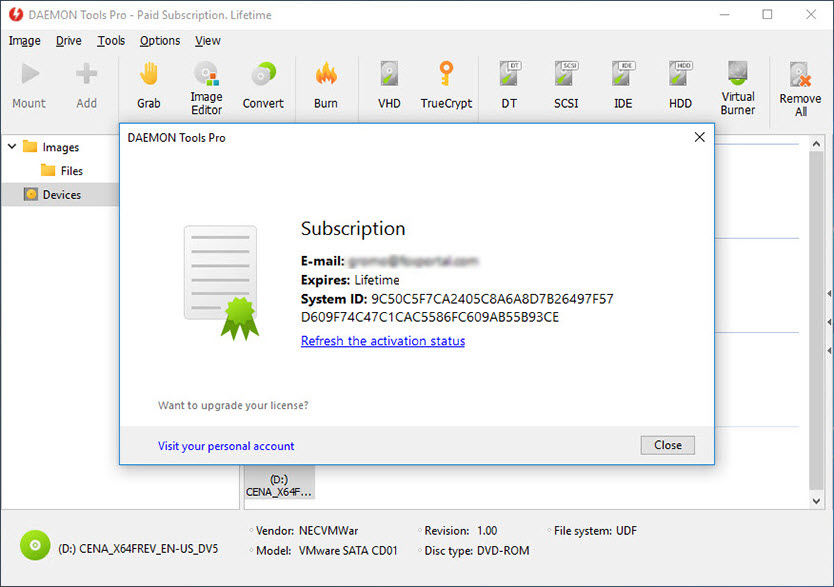Click the Close button in dialog
The image size is (834, 587).
pyautogui.click(x=668, y=445)
